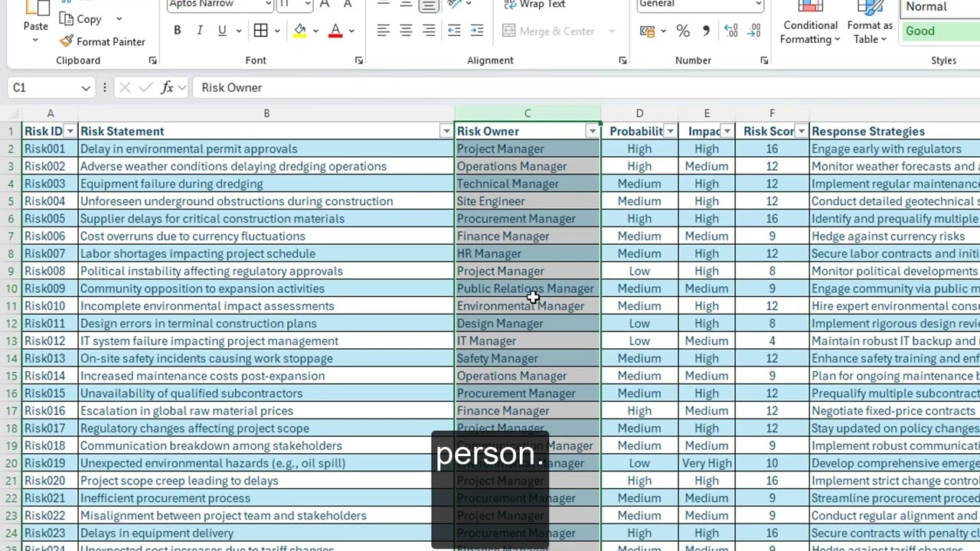Open underline style dropdown arrow
The height and width of the screenshot is (551, 980).
(238, 31)
